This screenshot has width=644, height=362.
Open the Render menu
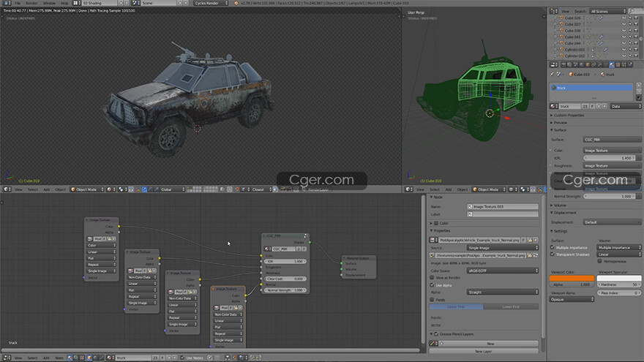pyautogui.click(x=31, y=3)
